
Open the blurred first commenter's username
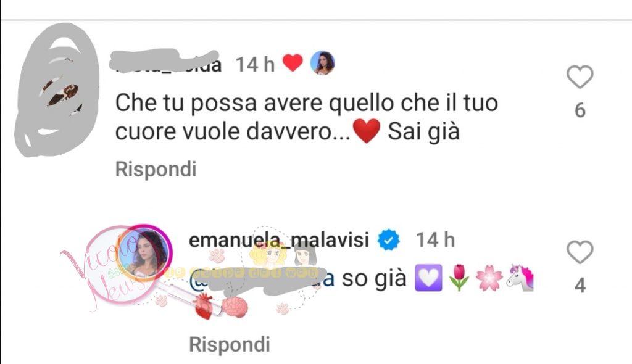(x=165, y=62)
